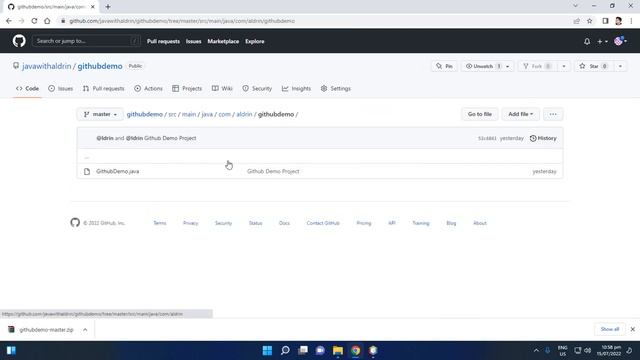Expand the Unwatch dropdown caret

click(x=508, y=66)
